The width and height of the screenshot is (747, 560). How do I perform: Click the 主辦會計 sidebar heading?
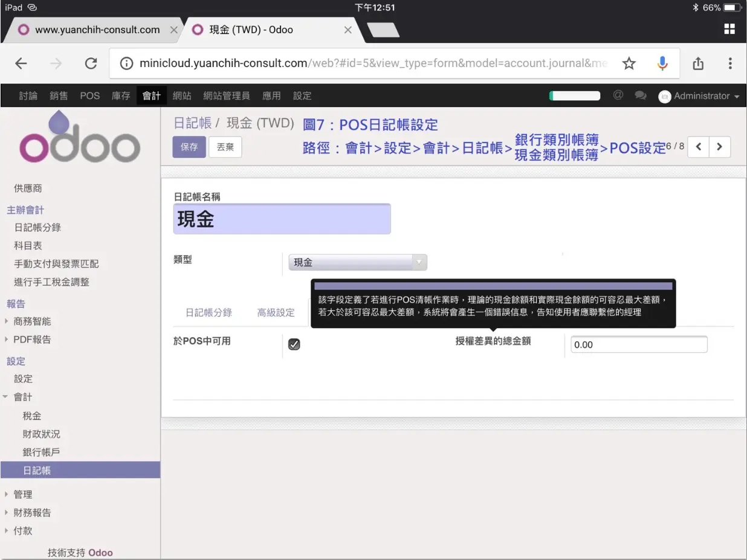[x=25, y=210]
